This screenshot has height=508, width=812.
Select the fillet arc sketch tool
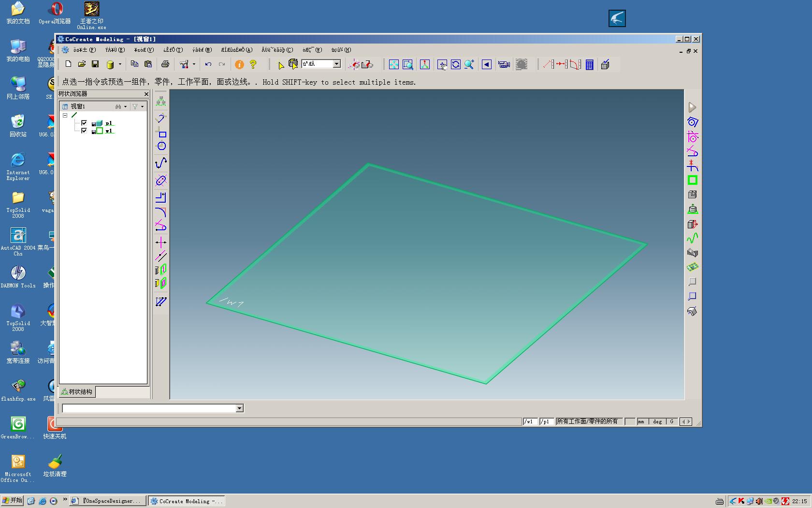[161, 212]
